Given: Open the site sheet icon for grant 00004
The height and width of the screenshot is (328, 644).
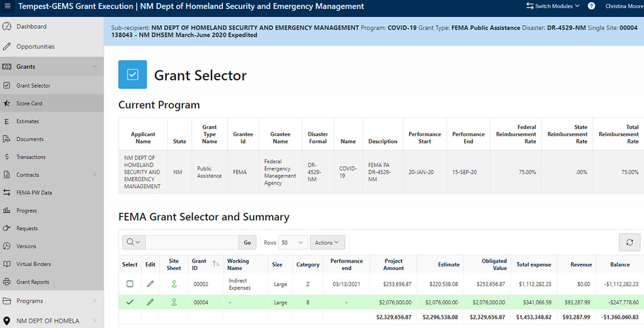Looking at the screenshot, I should point(174,302).
